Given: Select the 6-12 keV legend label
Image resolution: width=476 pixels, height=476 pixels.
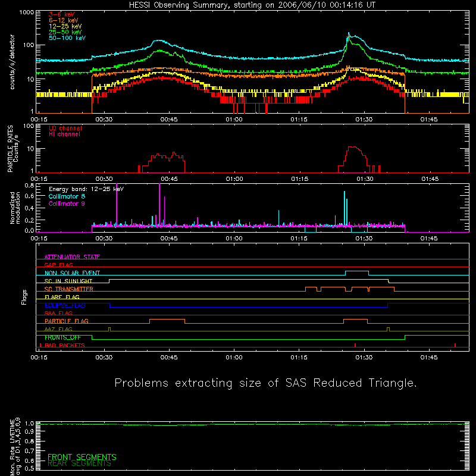Looking at the screenshot, I should click(64, 20).
